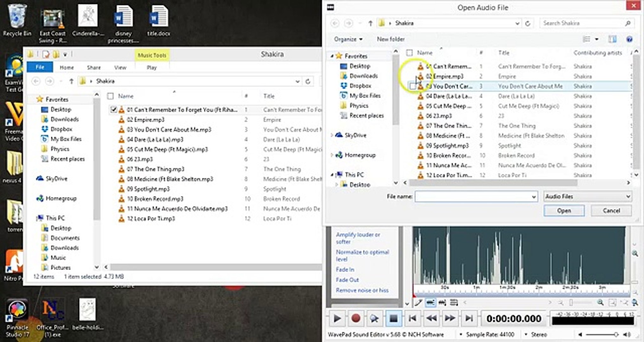The height and width of the screenshot is (342, 644).
Task: Click the red Record button
Action: [x=356, y=318]
